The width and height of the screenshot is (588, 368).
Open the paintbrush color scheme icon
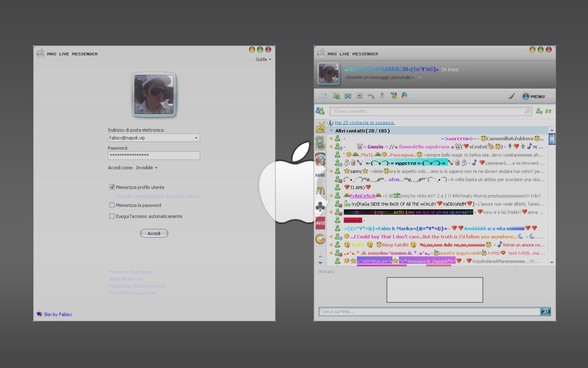tap(512, 96)
